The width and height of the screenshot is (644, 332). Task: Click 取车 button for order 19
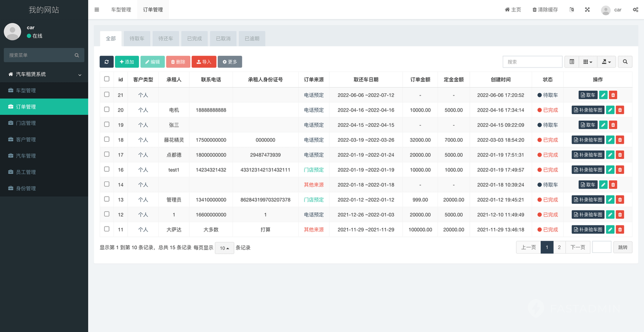coord(588,125)
